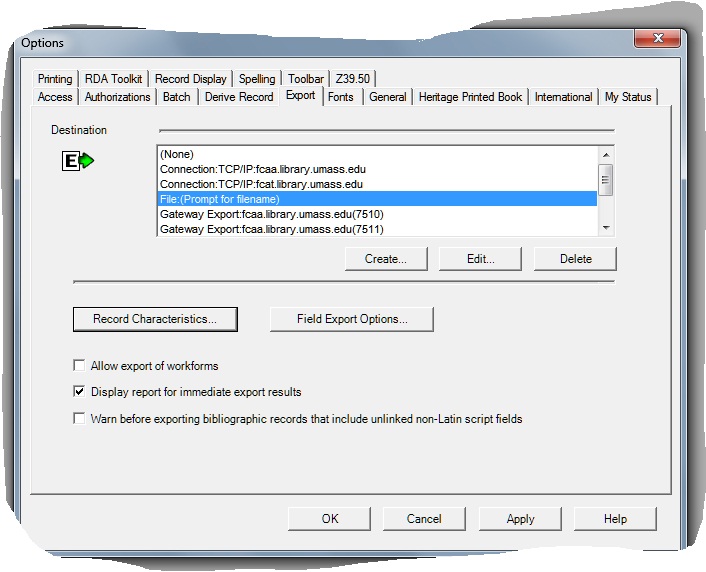
Task: Uncheck Display report for immediate export results
Action: pyautogui.click(x=80, y=392)
